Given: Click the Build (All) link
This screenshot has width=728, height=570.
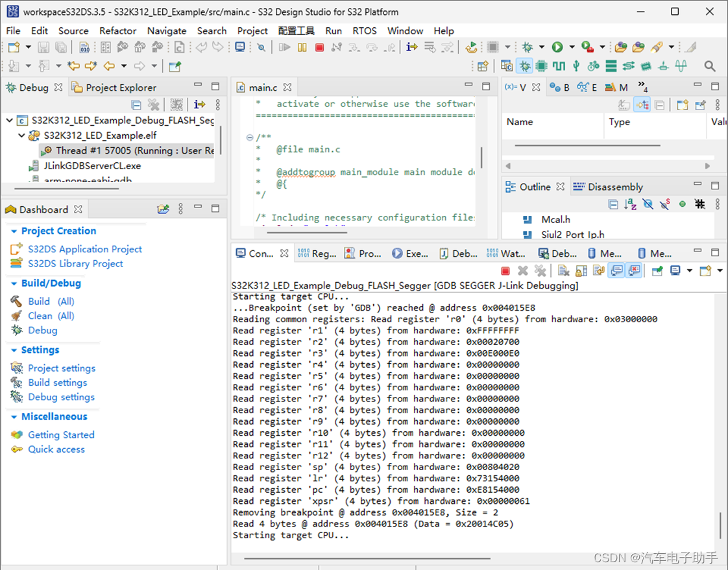Looking at the screenshot, I should 51,302.
